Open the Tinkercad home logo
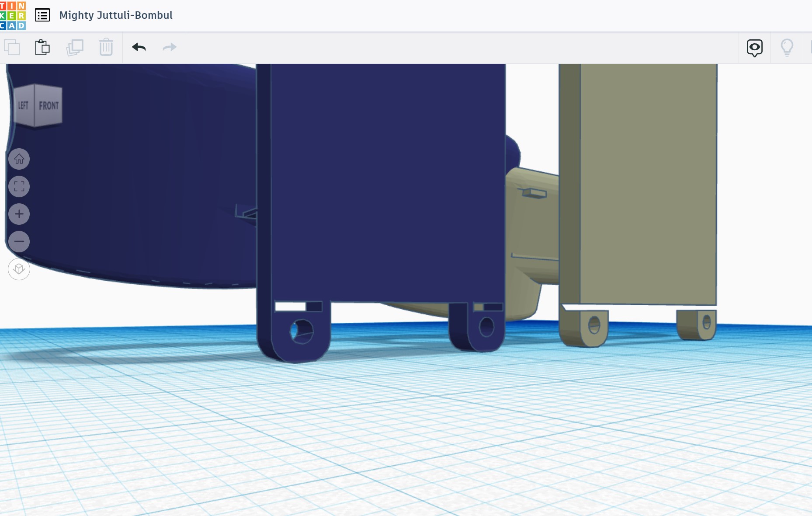Image resolution: width=812 pixels, height=516 pixels. (13, 15)
